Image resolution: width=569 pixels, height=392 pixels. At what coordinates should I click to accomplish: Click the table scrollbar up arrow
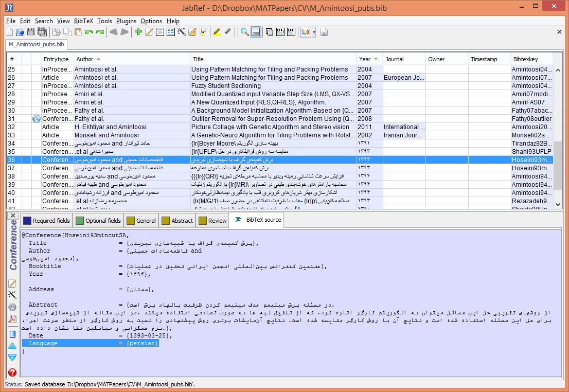pyautogui.click(x=558, y=69)
